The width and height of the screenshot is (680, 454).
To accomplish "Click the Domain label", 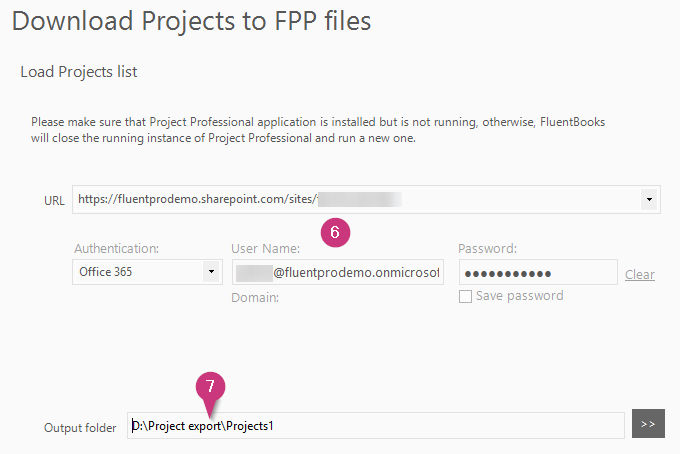I will point(255,297).
